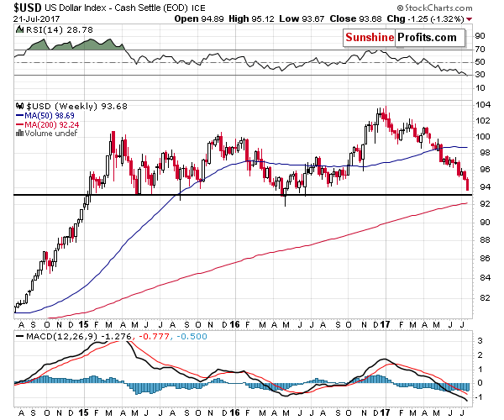Click the MACD(12,26,9) -1.276 label
This screenshot has width=504, height=420.
(79, 337)
